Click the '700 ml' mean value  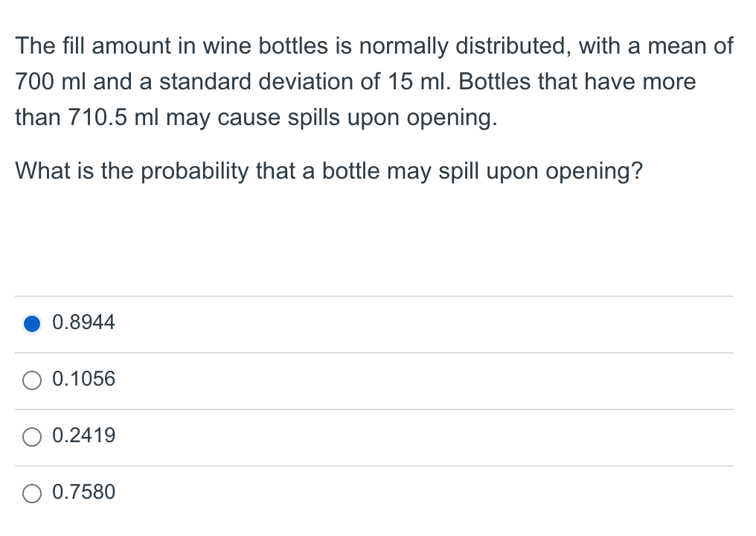pyautogui.click(x=50, y=82)
